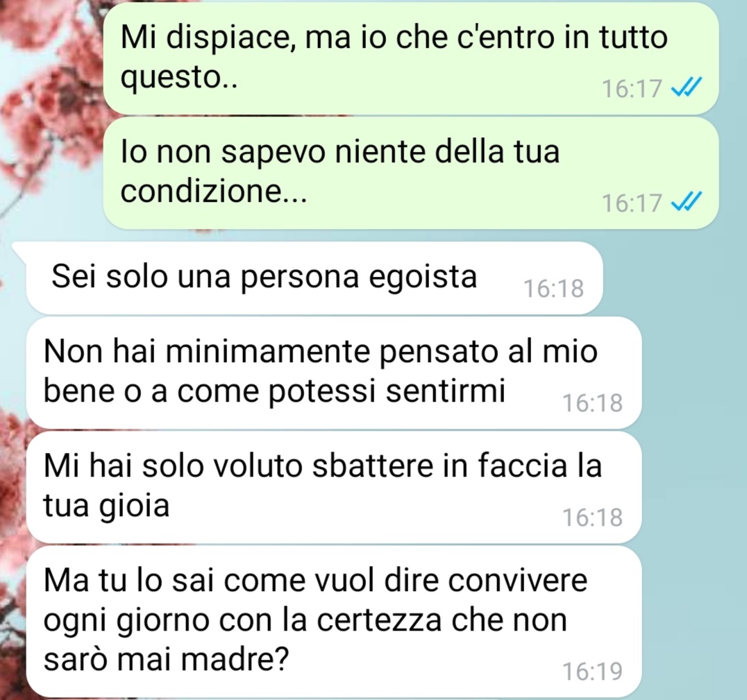This screenshot has height=700, width=747.
Task: Click the 16:17 timestamp on the "Mi dispiace" message
Action: coord(632,89)
